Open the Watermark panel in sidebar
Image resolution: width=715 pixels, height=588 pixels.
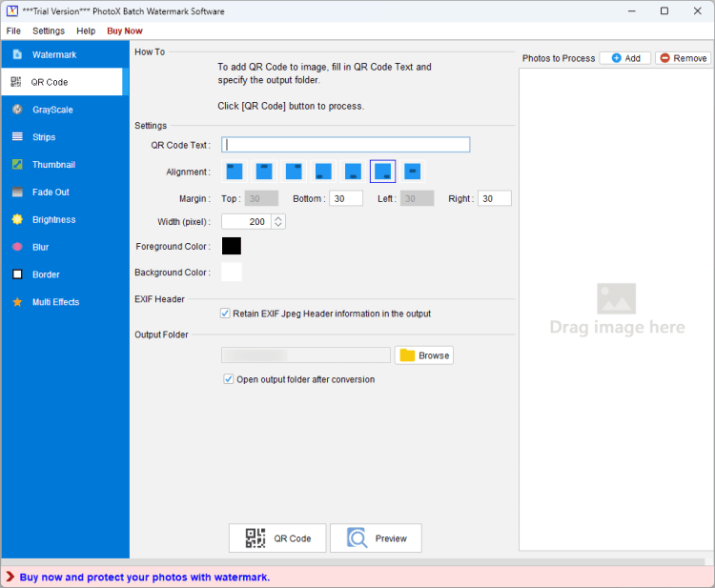(65, 54)
